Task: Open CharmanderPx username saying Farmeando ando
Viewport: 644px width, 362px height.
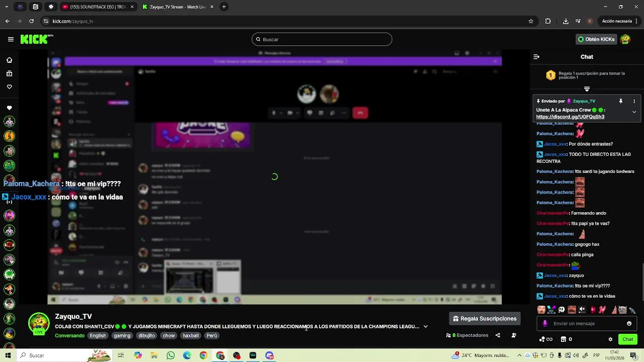Action: click(552, 213)
